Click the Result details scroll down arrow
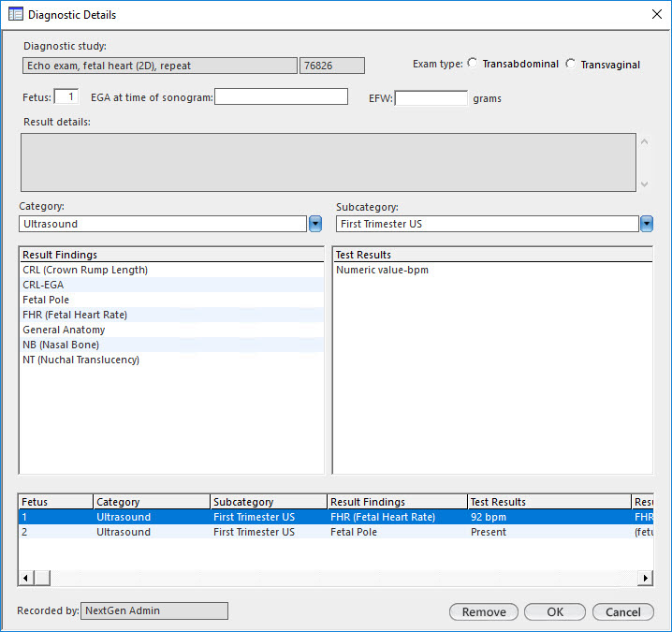 point(644,184)
